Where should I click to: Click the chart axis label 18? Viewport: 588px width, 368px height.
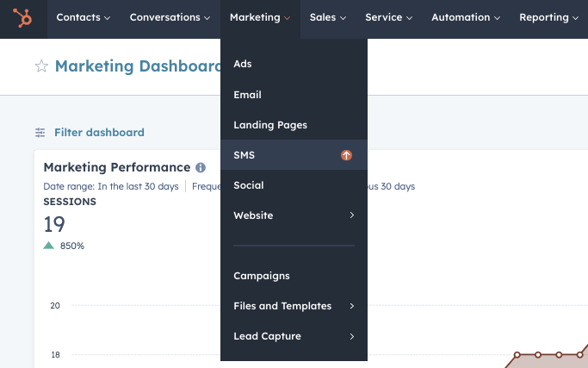tap(55, 355)
